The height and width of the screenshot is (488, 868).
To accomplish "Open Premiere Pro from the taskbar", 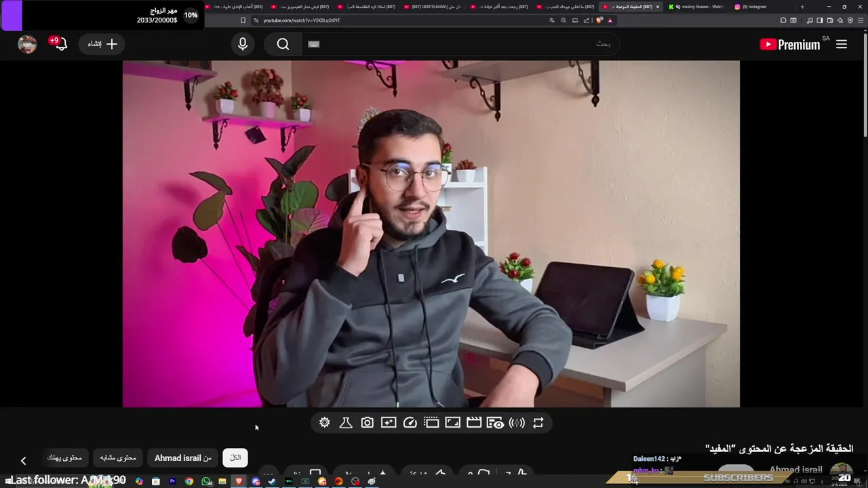I will (173, 481).
